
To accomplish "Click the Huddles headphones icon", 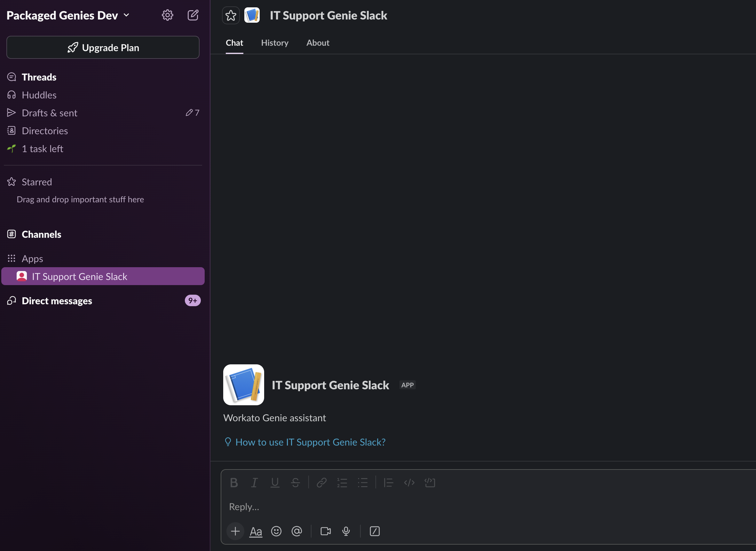I will pyautogui.click(x=11, y=95).
